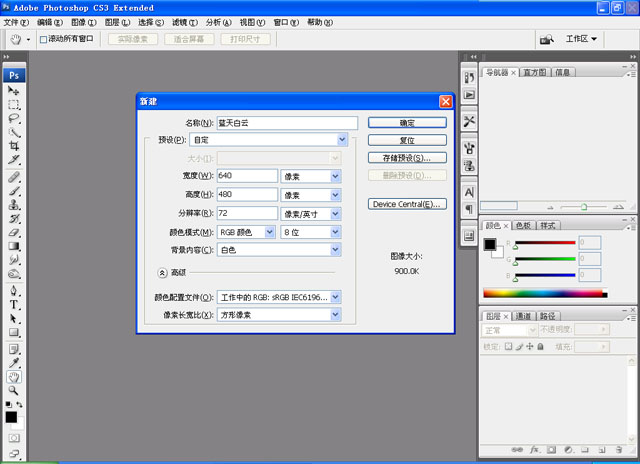
Task: Select the Notes tool
Action: pos(14,349)
